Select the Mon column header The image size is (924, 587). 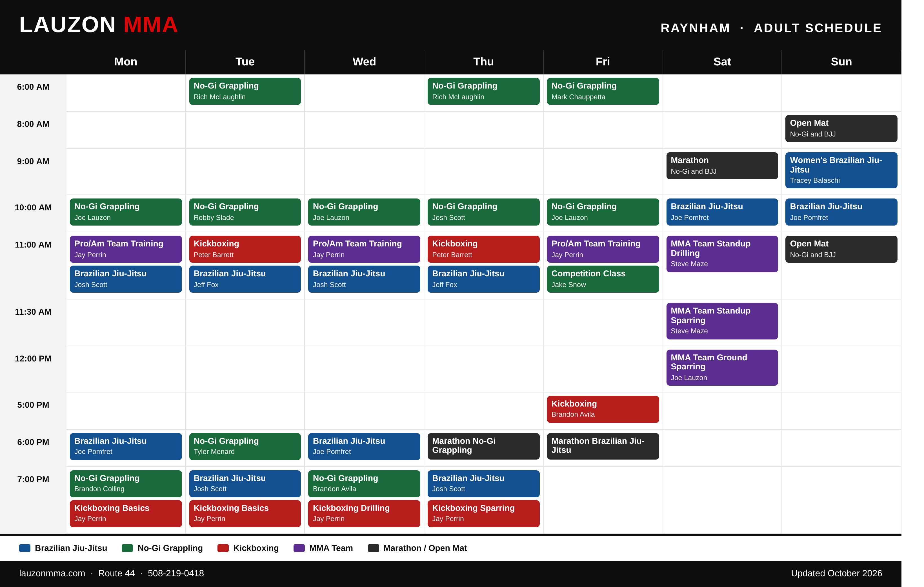point(126,61)
